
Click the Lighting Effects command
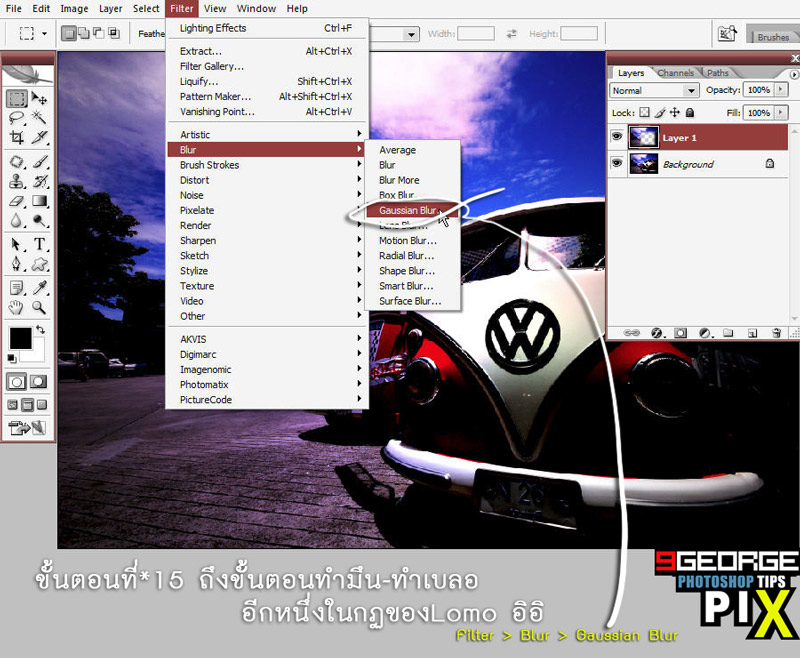266,28
